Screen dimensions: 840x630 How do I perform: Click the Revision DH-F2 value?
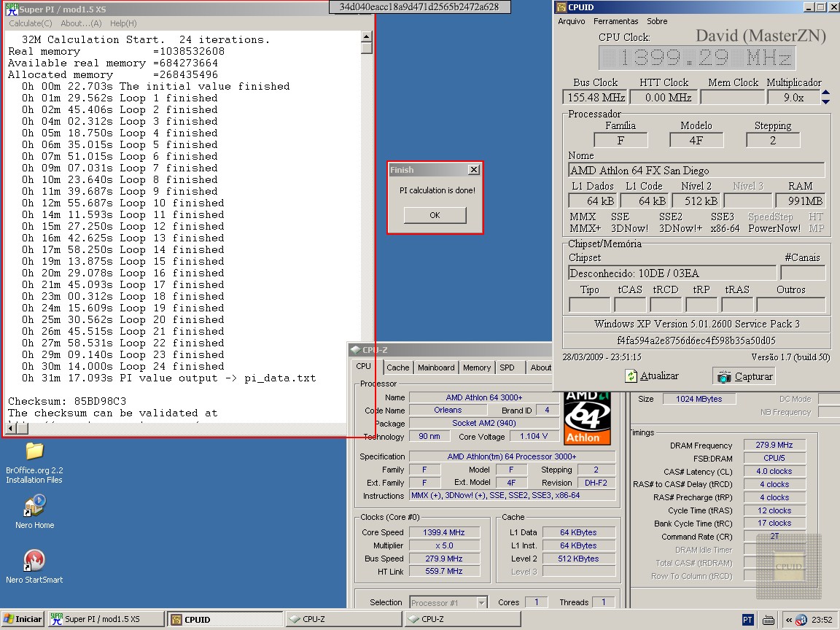click(596, 483)
